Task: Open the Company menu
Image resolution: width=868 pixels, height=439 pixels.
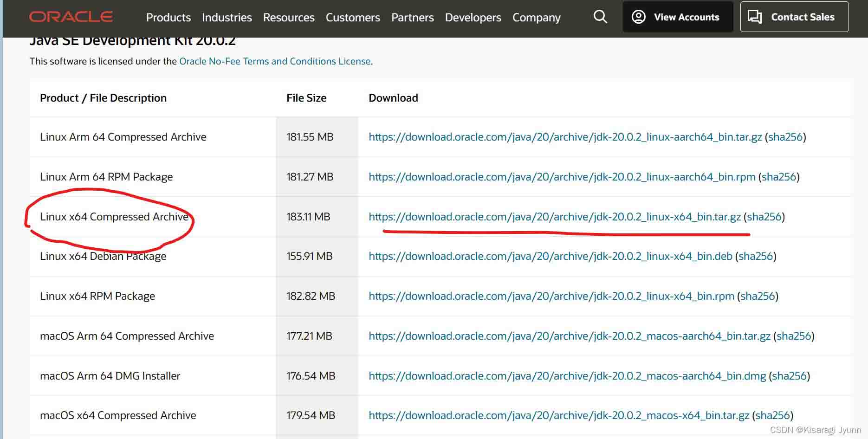Action: click(x=537, y=18)
